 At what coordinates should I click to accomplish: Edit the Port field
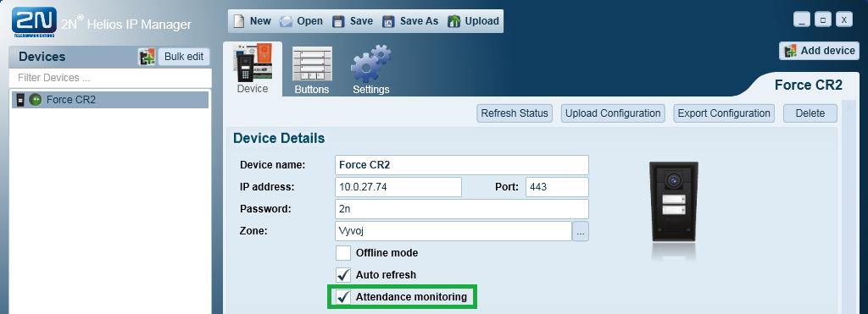click(x=557, y=187)
